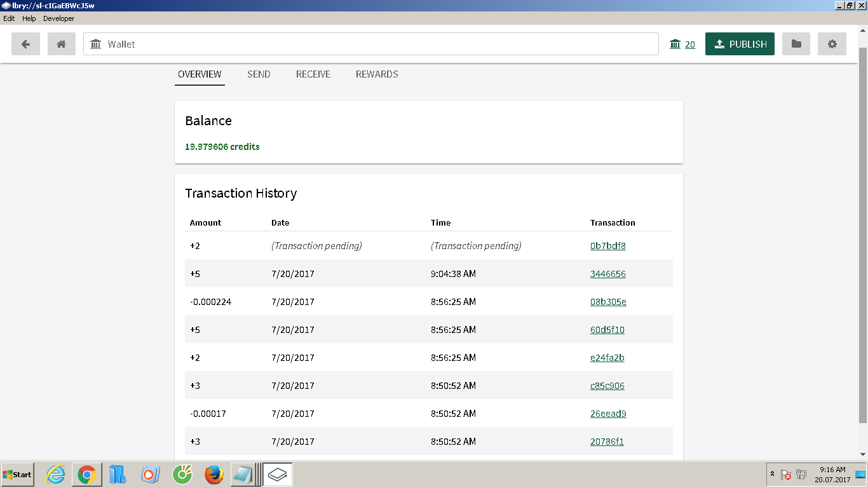Open the Developer menu
Screen dimensions: 868x488
58,18
